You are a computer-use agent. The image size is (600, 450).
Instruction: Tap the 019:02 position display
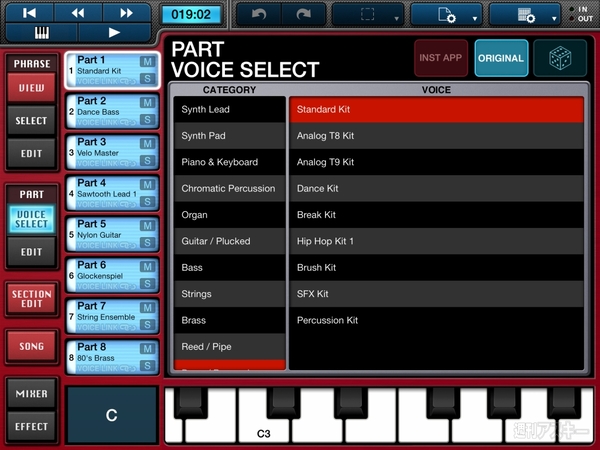click(x=191, y=15)
